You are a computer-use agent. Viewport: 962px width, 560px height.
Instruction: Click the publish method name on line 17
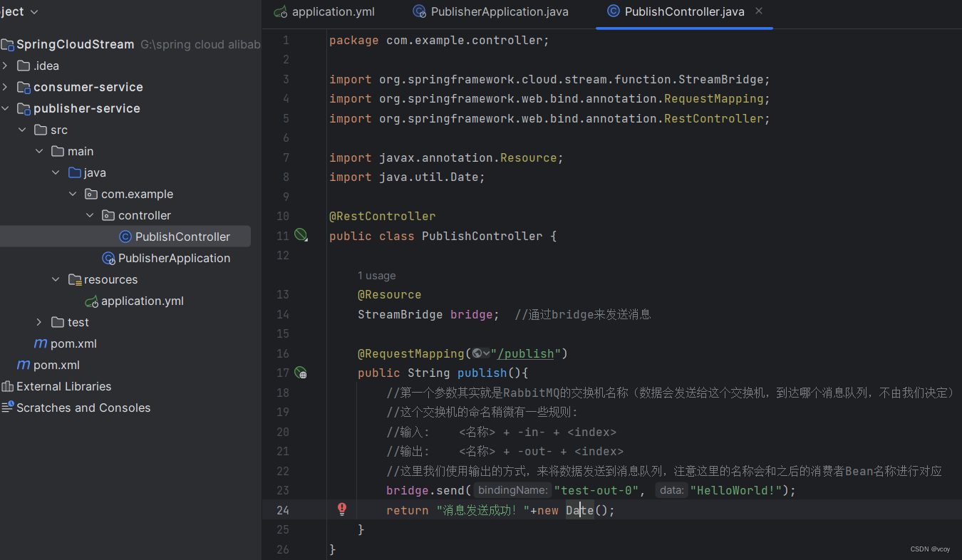coord(482,373)
